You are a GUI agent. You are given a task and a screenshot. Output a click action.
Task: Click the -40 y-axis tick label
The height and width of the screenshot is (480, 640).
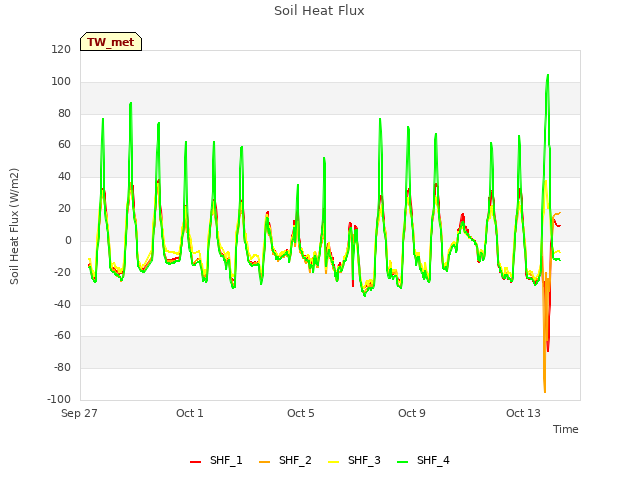click(x=62, y=304)
